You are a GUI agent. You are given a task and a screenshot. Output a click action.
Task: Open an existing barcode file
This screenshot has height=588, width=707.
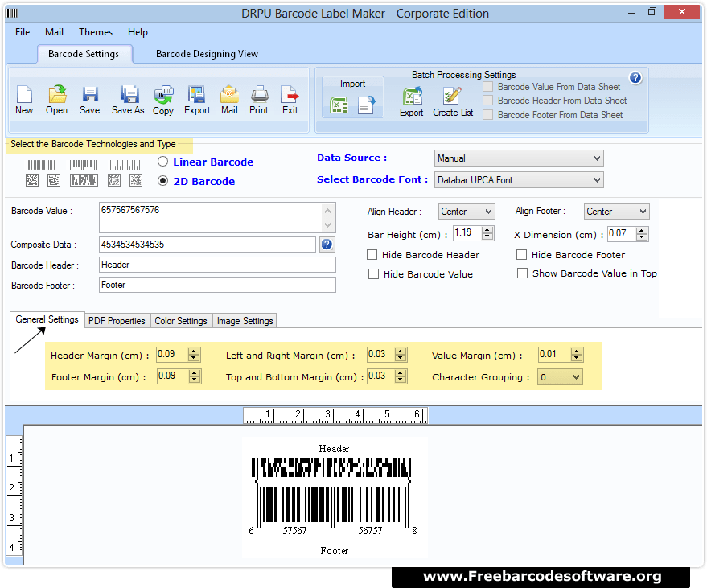point(56,98)
